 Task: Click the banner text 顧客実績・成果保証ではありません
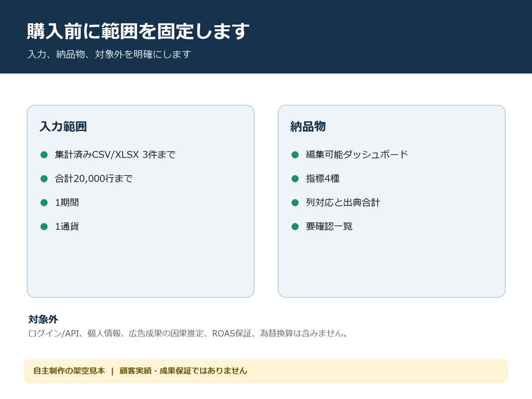(x=184, y=371)
